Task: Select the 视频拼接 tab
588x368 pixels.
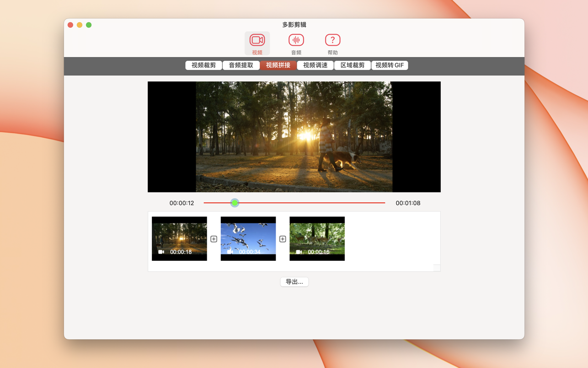Action: point(278,65)
